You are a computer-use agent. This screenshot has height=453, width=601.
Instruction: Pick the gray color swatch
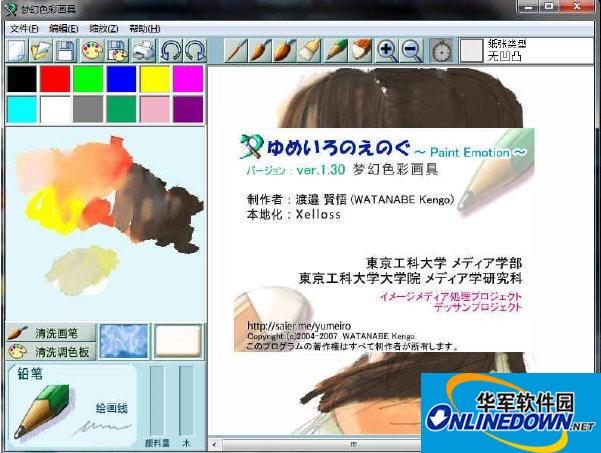click(88, 109)
